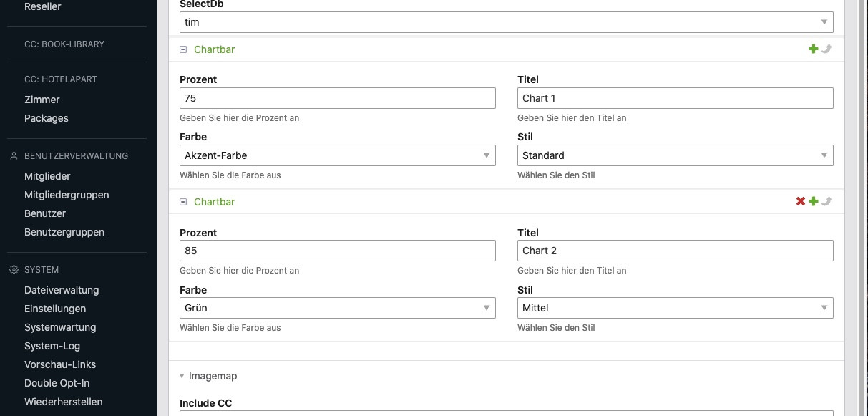
Task: Click the Benutzerverwaltung person icon
Action: click(x=14, y=156)
